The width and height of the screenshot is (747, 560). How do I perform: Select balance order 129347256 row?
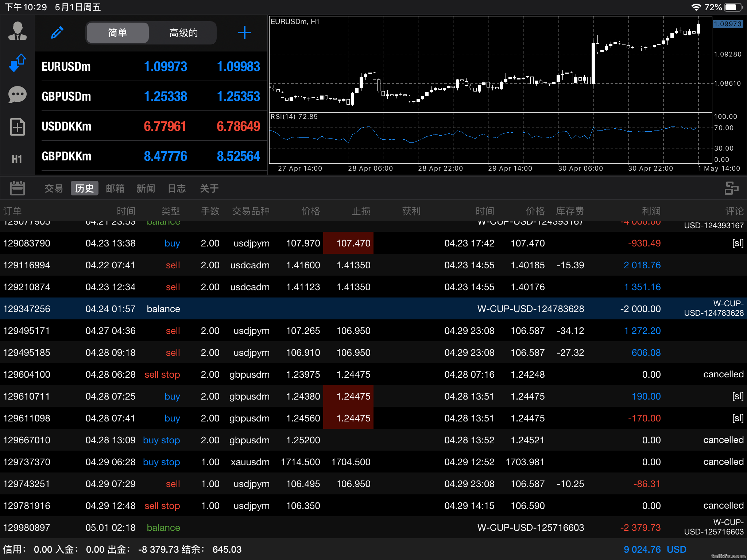pyautogui.click(x=373, y=308)
